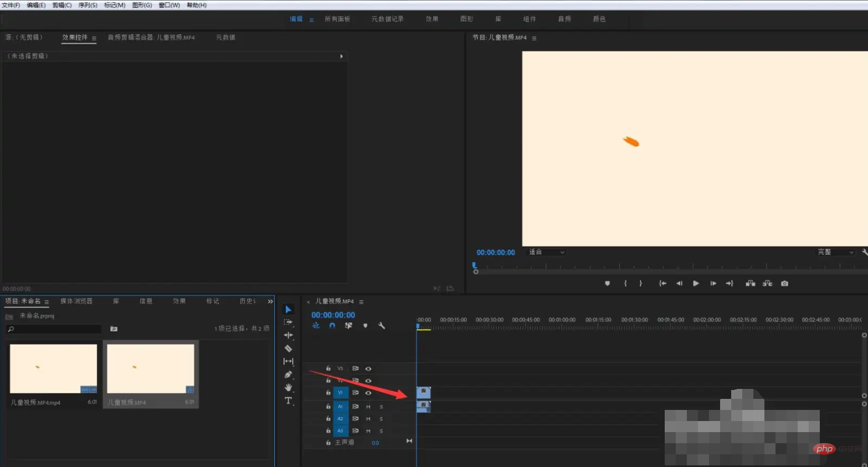Screen dimensions: 868x467
Task: Toggle insert as nest sequence option
Action: (316, 326)
